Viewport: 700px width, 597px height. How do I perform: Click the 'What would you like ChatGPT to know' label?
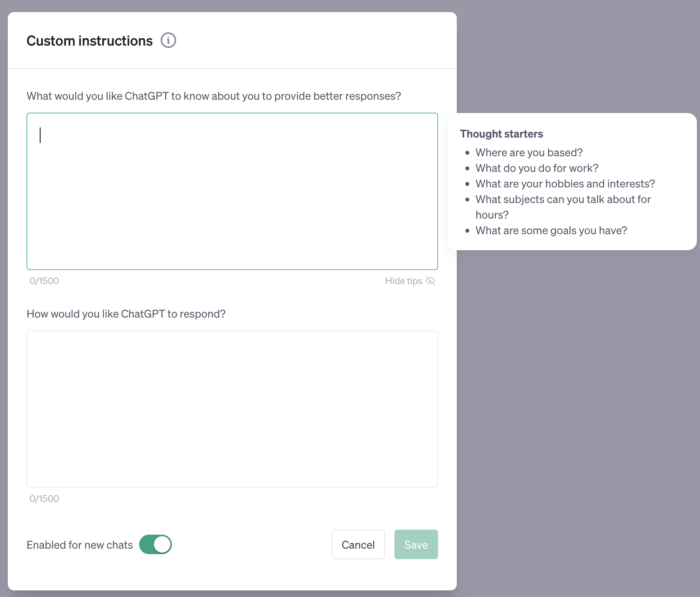pyautogui.click(x=214, y=96)
